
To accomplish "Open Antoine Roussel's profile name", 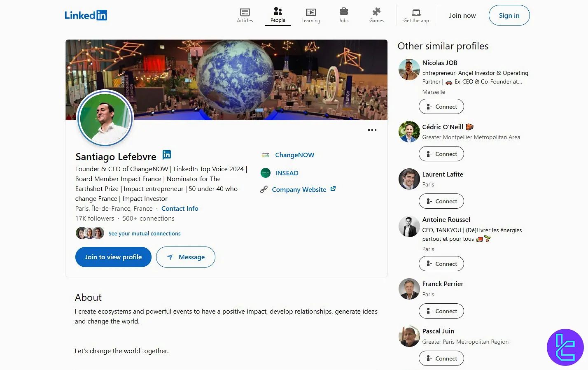I will 446,220.
